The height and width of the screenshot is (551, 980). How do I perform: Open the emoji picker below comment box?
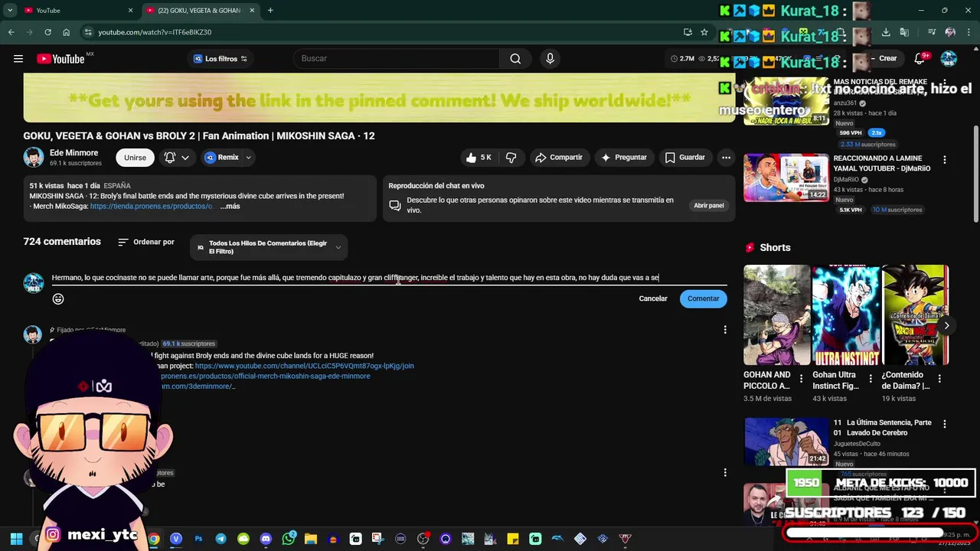[58, 299]
